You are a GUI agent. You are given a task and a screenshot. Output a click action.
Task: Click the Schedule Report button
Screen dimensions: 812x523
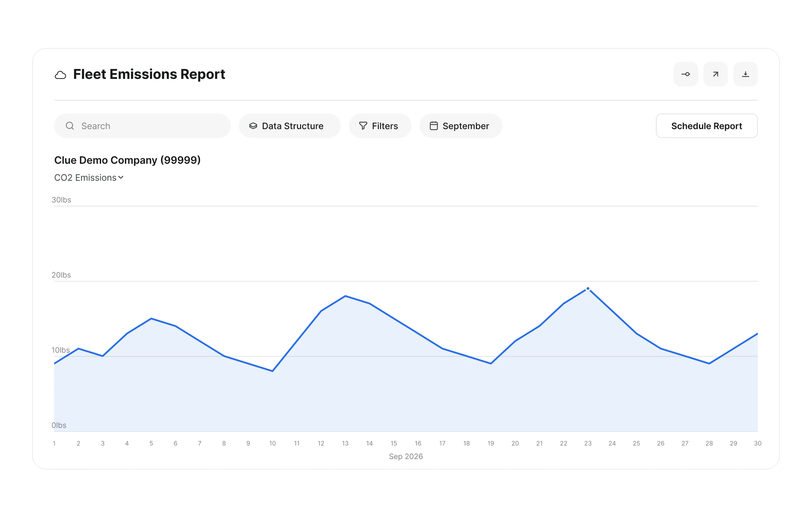(x=706, y=126)
